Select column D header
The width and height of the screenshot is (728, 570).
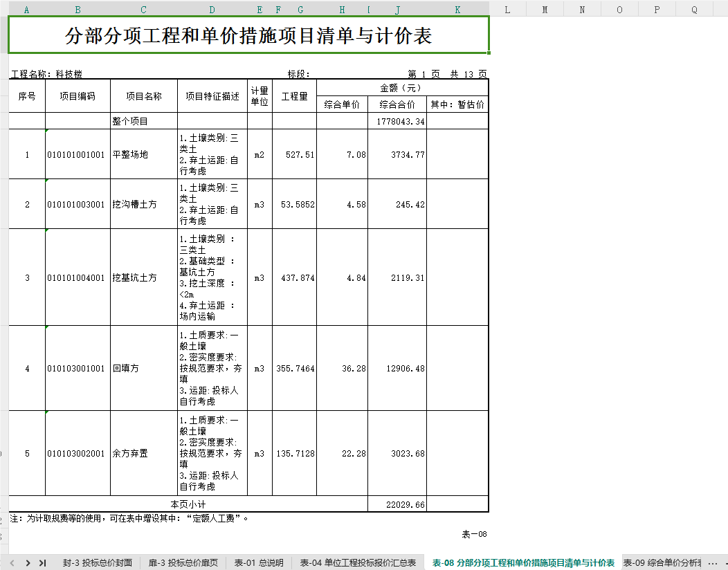pyautogui.click(x=212, y=10)
